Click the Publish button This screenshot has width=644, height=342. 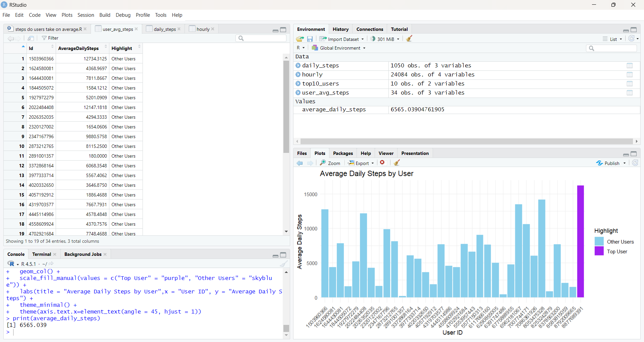[x=608, y=163]
